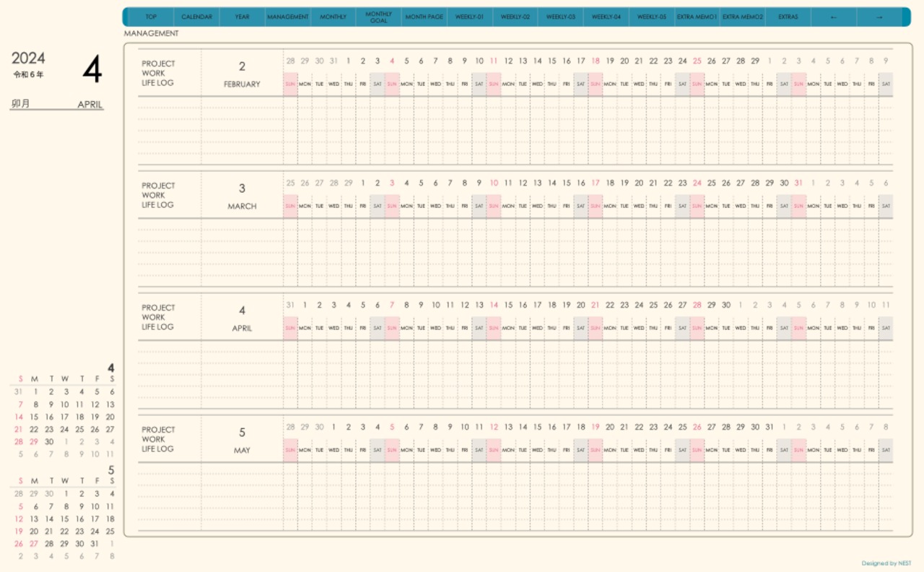The width and height of the screenshot is (924, 572).
Task: Open the YEAR tab
Action: [x=242, y=17]
